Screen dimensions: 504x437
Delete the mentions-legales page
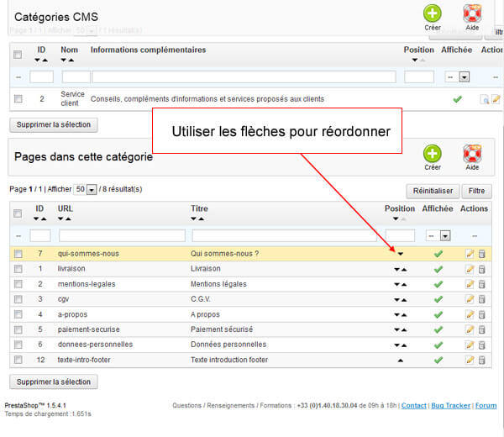[x=481, y=284]
